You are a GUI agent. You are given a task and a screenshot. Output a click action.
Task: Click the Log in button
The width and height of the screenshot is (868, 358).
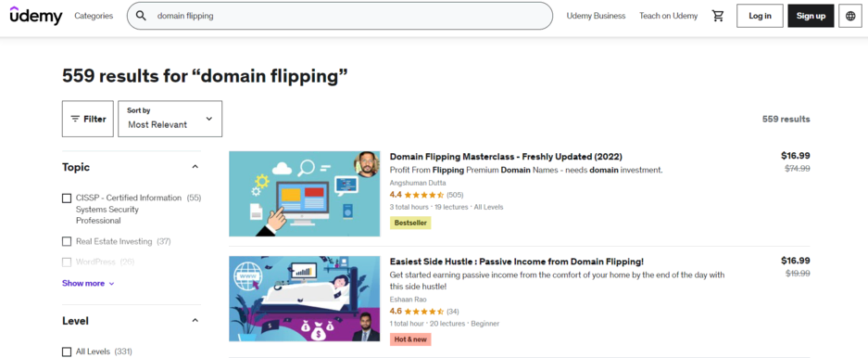760,16
